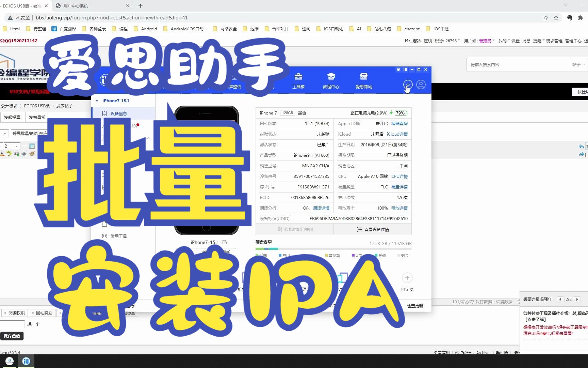Open the CPU详情 link
Image resolution: width=588 pixels, height=368 pixels.
click(399, 176)
